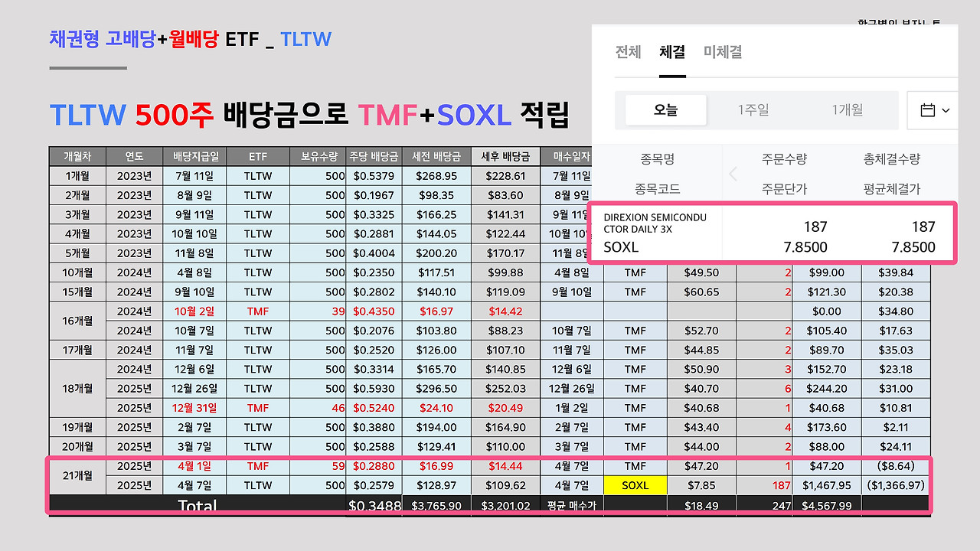Select the $200.20 cell in the 5개월 row
The height and width of the screenshot is (551, 980).
click(x=436, y=253)
